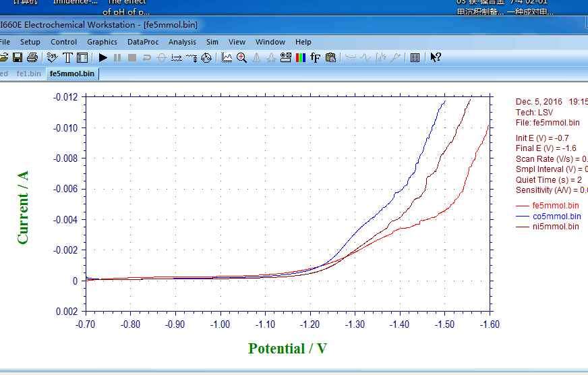This screenshot has height=375, width=588.
Task: Copy plot to clipboard icon
Action: [330, 58]
